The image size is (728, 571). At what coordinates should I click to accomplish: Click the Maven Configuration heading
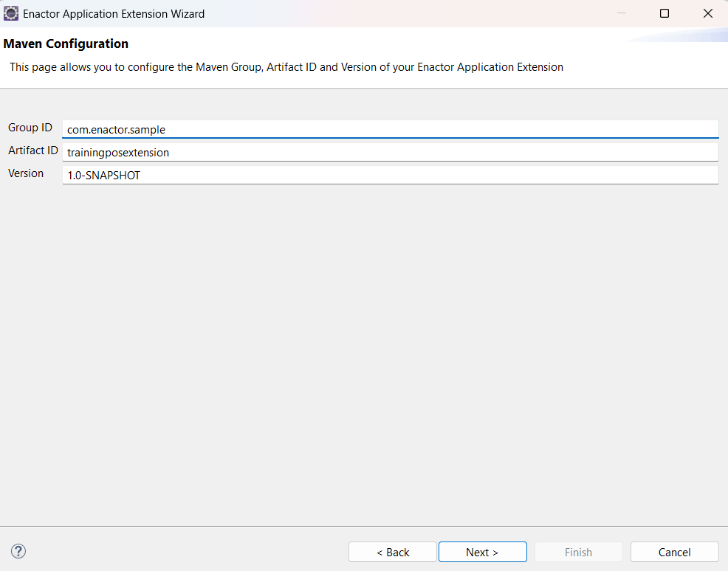coord(66,44)
